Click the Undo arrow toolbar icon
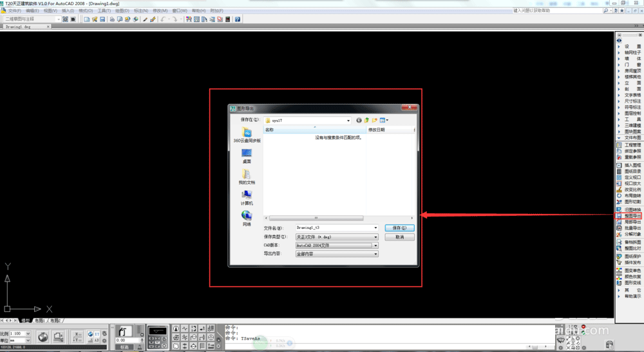 coord(163,19)
